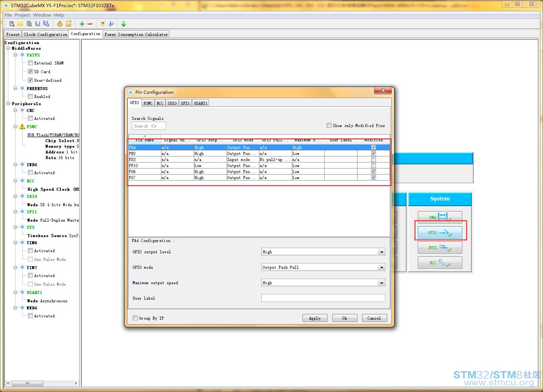
Task: Collapse the FSMC tree node
Action: click(x=15, y=127)
